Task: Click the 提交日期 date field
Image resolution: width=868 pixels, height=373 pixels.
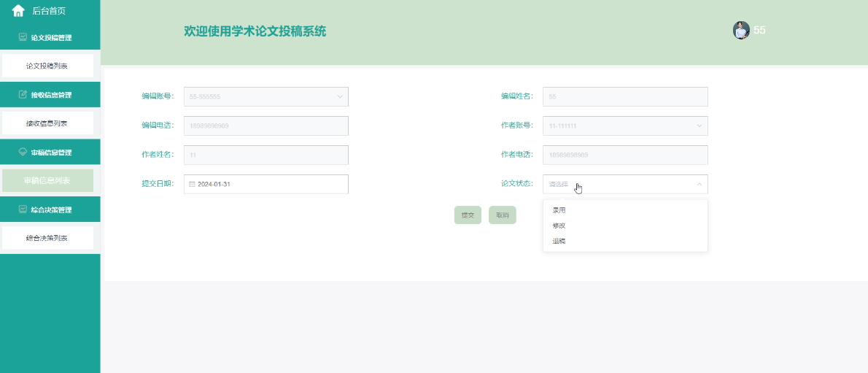Action: [266, 184]
